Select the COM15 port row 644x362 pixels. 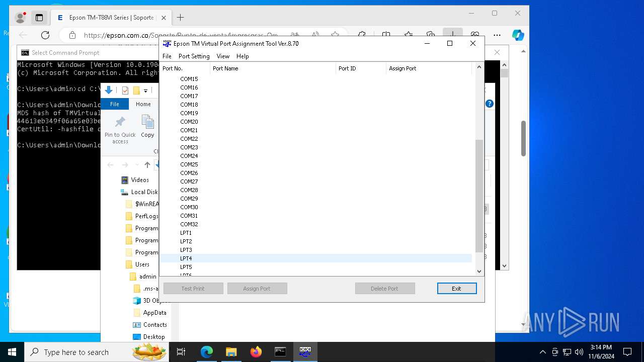click(316, 79)
